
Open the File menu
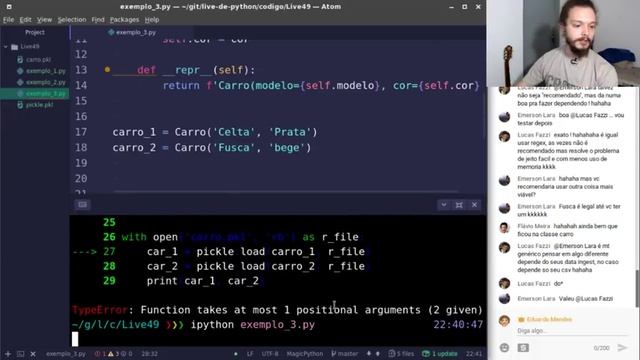click(8, 20)
